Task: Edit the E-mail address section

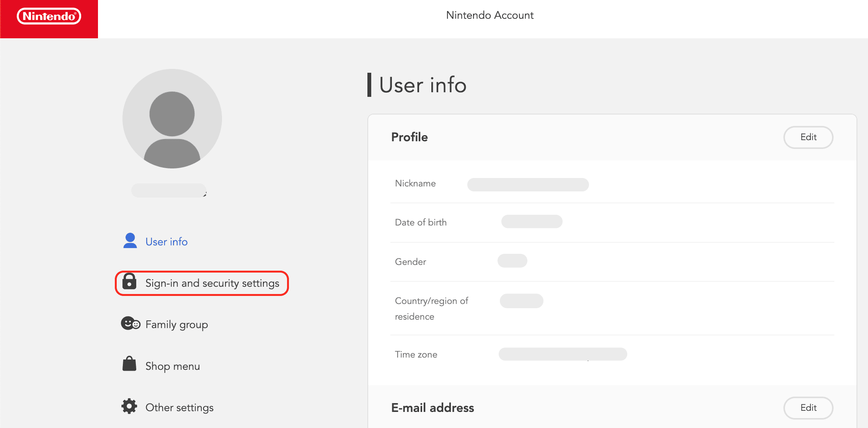Action: (808, 408)
